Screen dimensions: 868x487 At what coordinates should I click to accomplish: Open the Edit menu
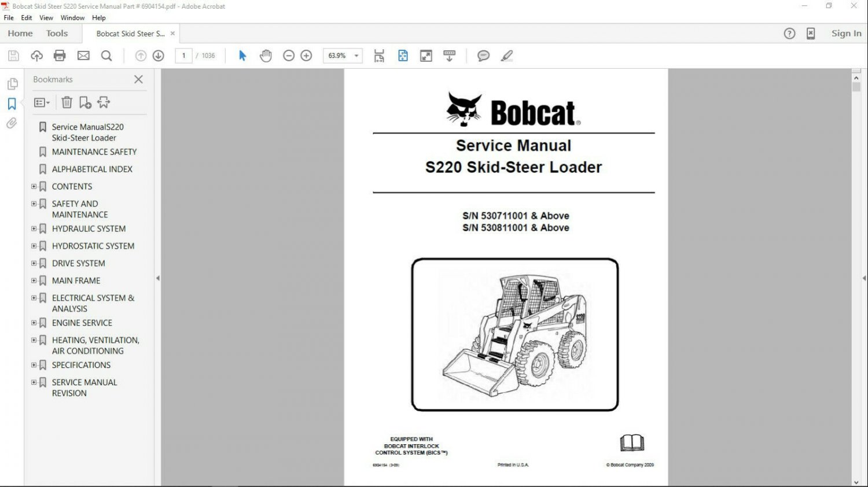tap(27, 18)
